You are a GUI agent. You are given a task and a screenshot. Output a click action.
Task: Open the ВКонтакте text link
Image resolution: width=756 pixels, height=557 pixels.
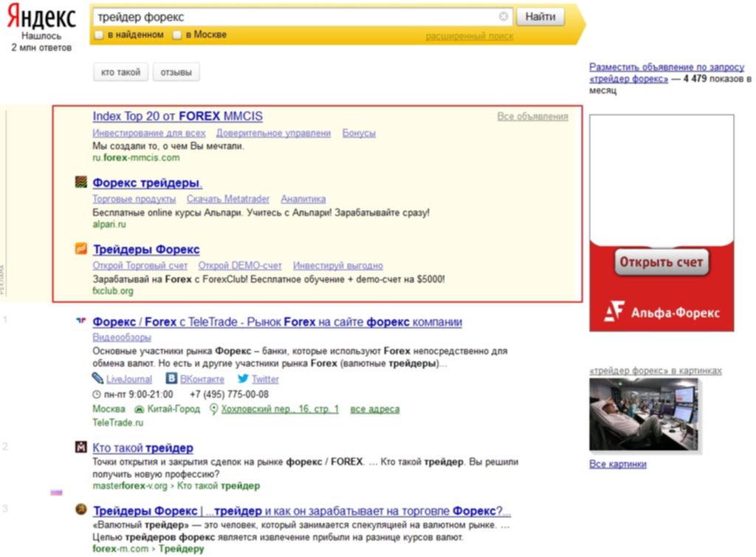202,380
